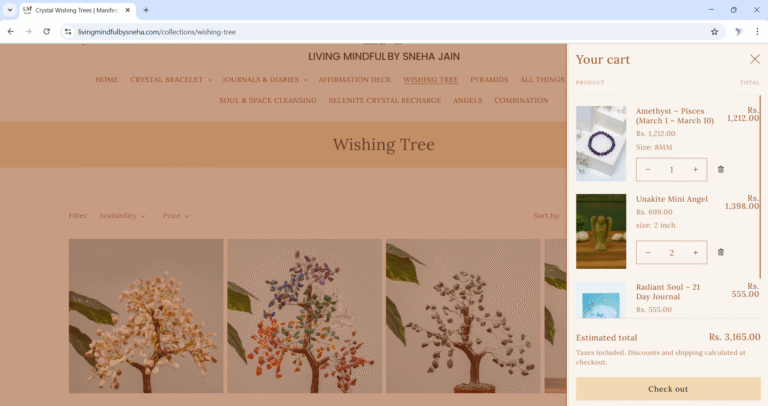Screen dimensions: 768x406
Task: Reload the page with refresh icon
Action: 47,31
